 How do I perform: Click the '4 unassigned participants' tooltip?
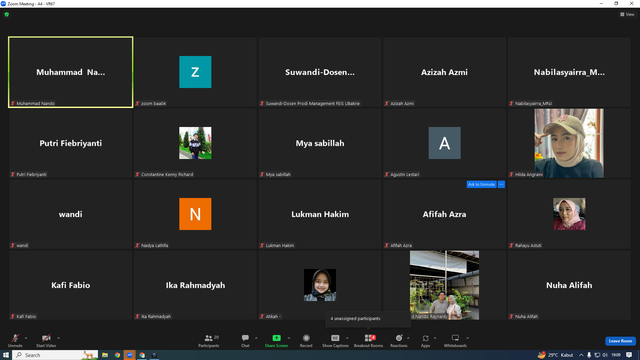(x=368, y=319)
